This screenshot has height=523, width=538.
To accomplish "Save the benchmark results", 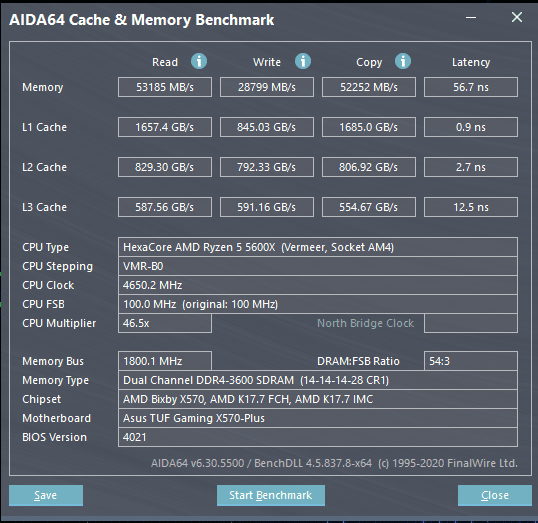I will tap(46, 495).
